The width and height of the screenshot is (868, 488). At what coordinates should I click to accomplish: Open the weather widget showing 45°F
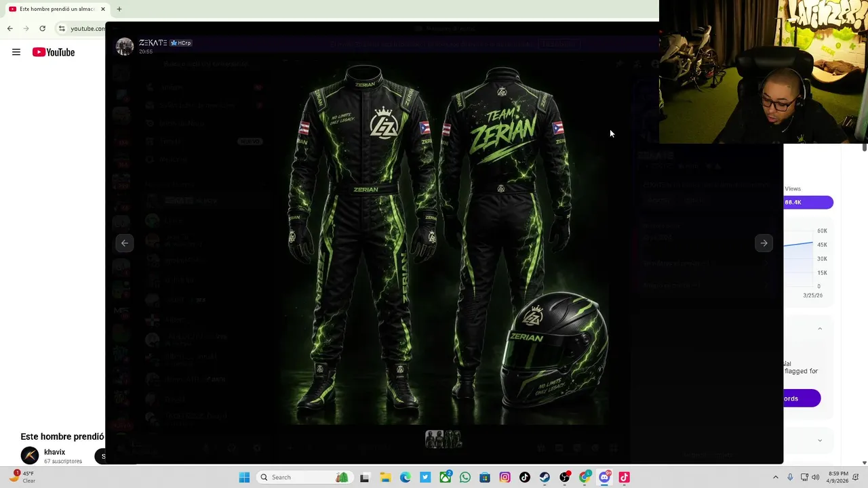(x=22, y=477)
